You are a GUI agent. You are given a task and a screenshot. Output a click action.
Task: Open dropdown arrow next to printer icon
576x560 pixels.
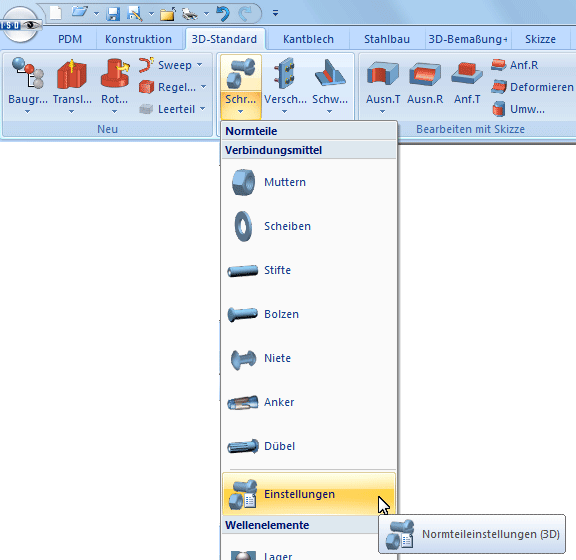(206, 14)
